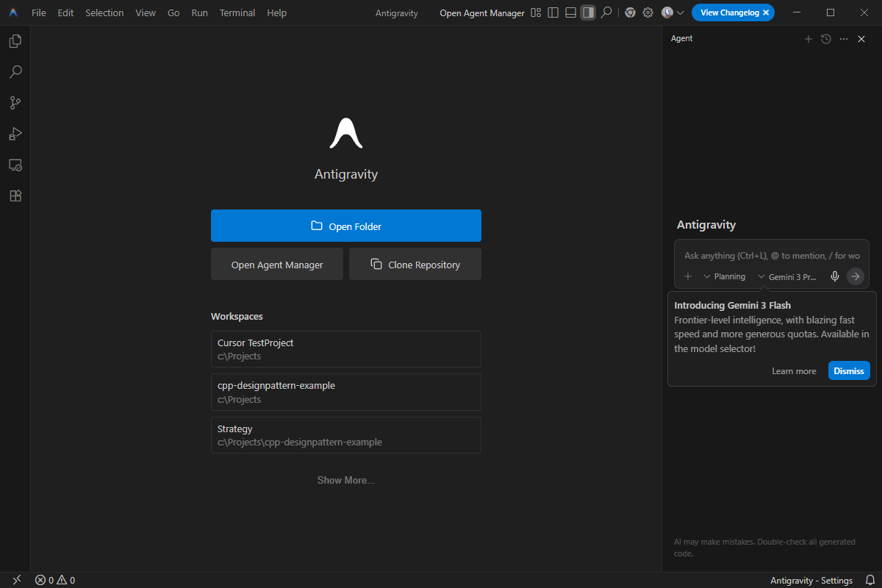Toggle the bottom panel visibility

(570, 12)
